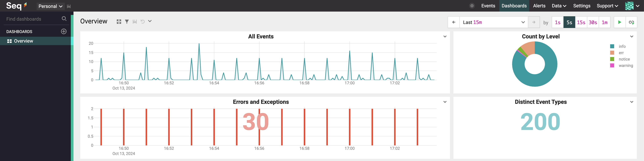Open Settings from the top bar

click(x=582, y=6)
